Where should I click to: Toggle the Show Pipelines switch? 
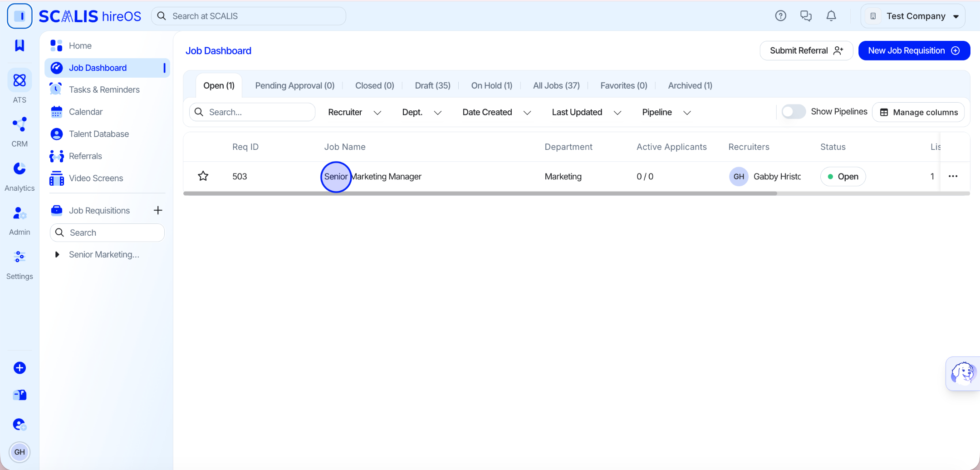pos(793,112)
